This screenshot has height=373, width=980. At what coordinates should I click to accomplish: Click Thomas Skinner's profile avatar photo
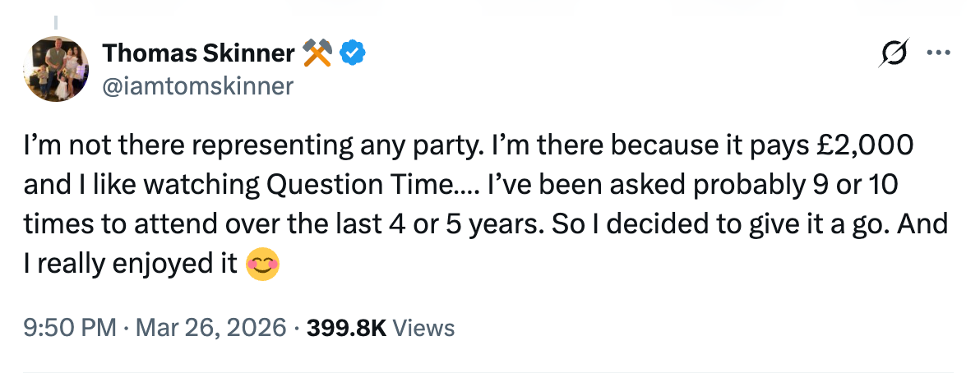tap(56, 69)
